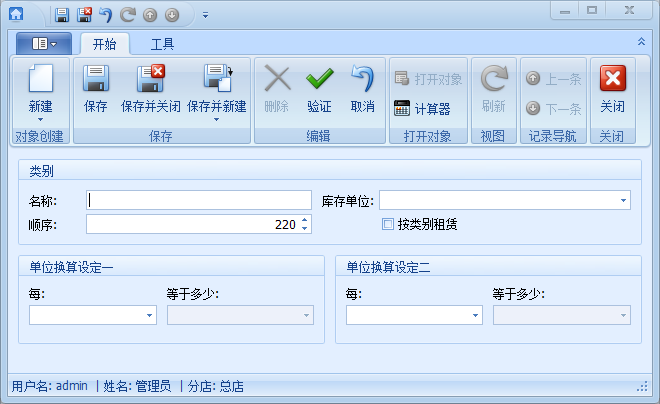660x404 pixels.
Task: Click quick-access next record down arrow
Action: click(x=172, y=15)
